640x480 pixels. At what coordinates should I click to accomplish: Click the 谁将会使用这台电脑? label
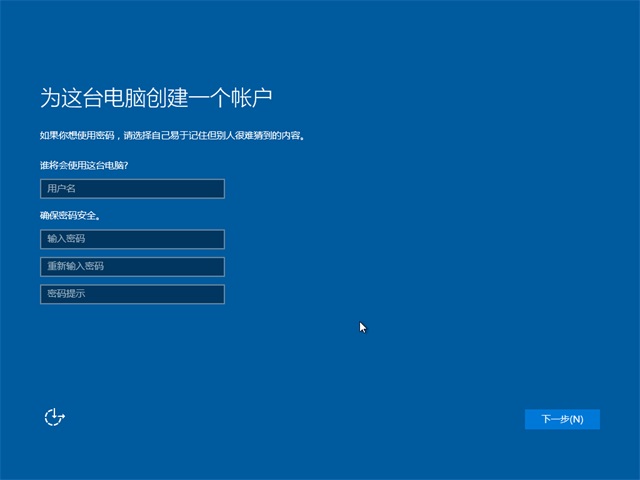(x=84, y=164)
